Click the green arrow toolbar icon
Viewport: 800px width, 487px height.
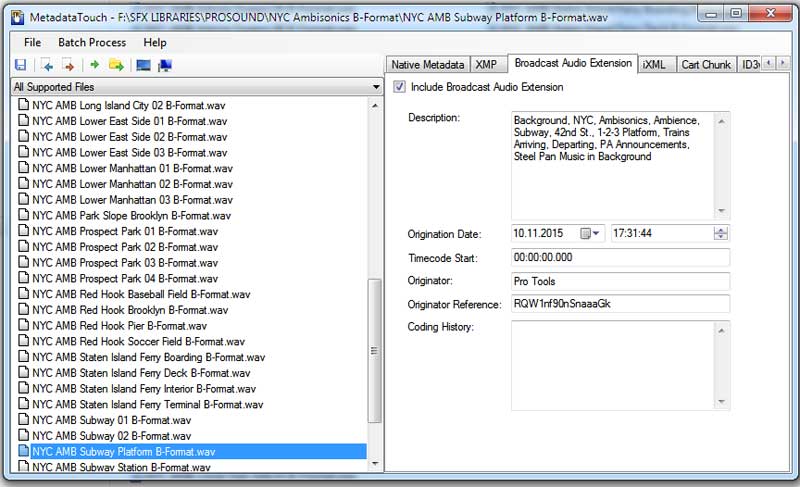[94, 64]
